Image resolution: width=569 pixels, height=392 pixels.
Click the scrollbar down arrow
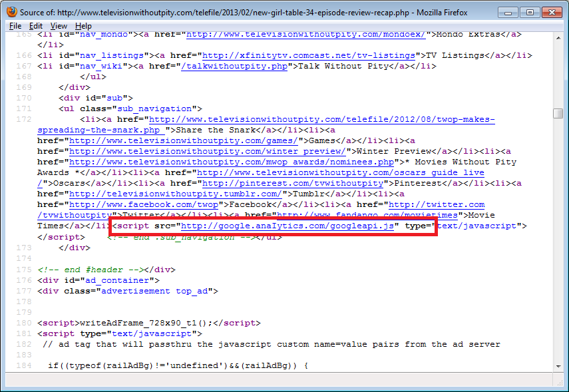click(x=558, y=366)
